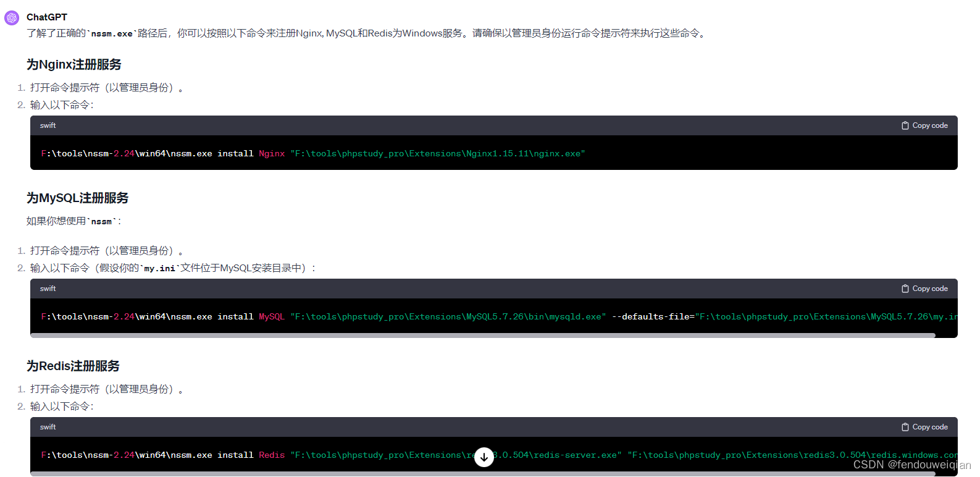Click the heading 为Redis注册服务
Viewport: 980px width, 477px height.
click(73, 366)
